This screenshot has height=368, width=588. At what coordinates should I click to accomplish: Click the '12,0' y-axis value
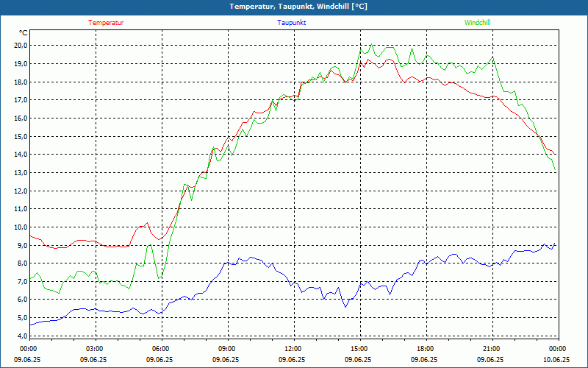point(21,191)
